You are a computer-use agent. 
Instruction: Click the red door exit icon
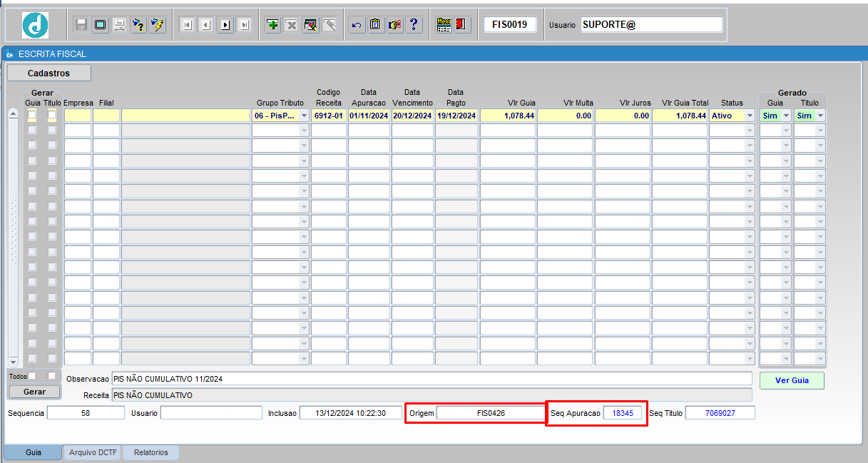point(461,25)
